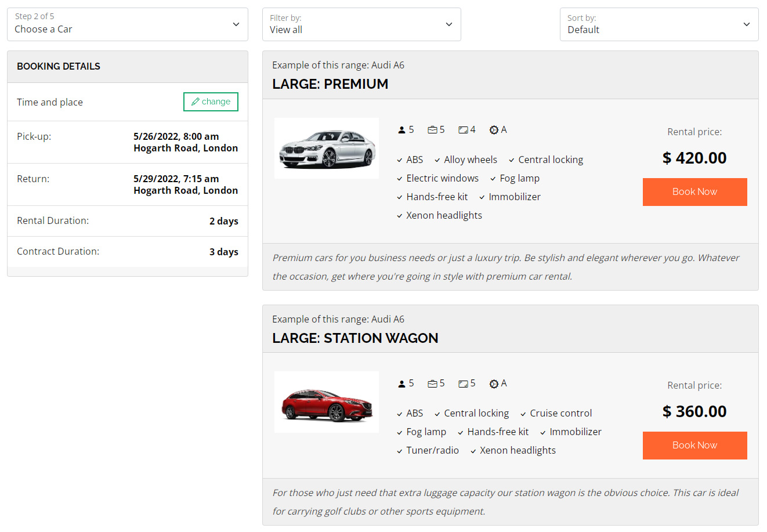767x532 pixels.
Task: Click passenger seats icon for Large Premium
Action: tap(401, 130)
